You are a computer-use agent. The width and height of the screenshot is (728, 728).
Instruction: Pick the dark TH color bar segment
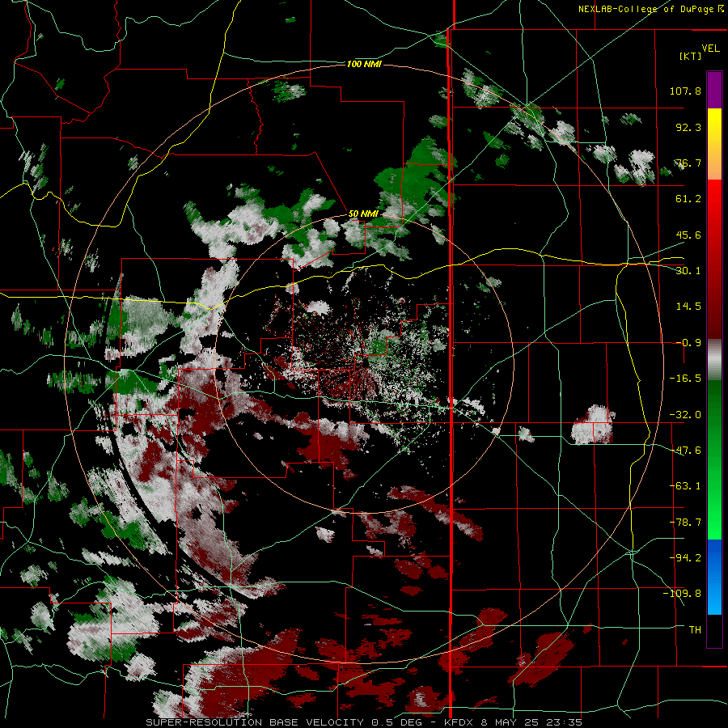714,631
